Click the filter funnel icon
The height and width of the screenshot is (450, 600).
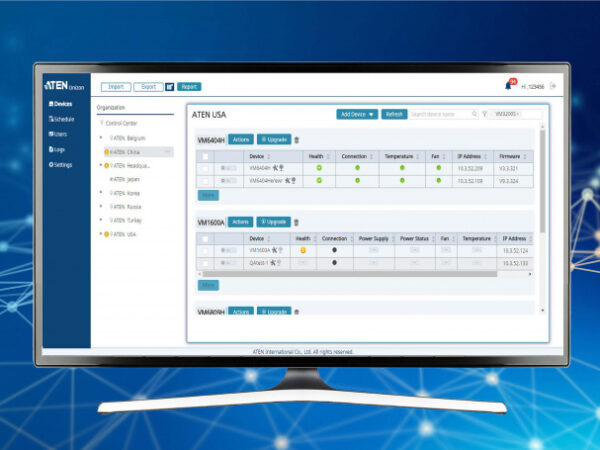pyautogui.click(x=484, y=114)
